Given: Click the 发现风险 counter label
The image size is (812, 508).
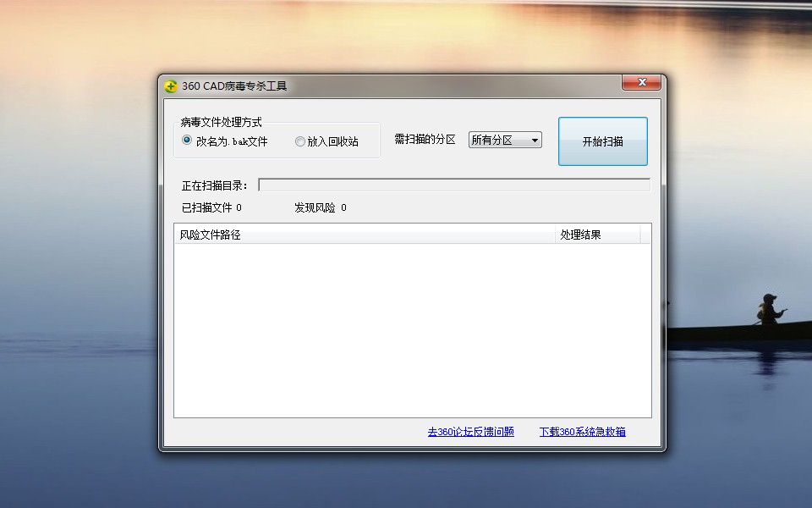Looking at the screenshot, I should [x=315, y=207].
